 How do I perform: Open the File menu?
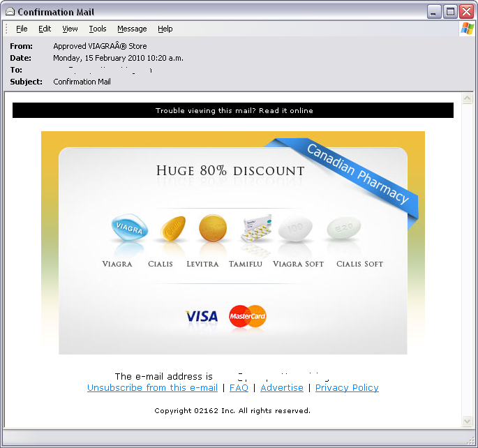tap(22, 29)
